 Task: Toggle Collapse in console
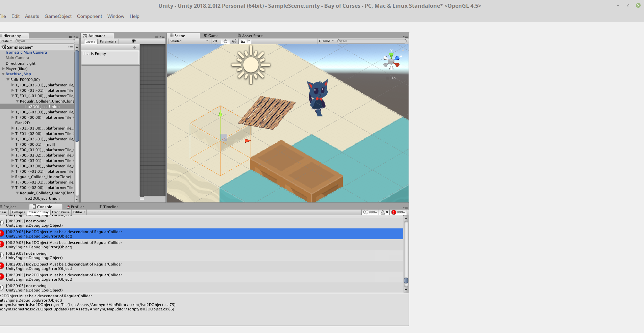[19, 212]
